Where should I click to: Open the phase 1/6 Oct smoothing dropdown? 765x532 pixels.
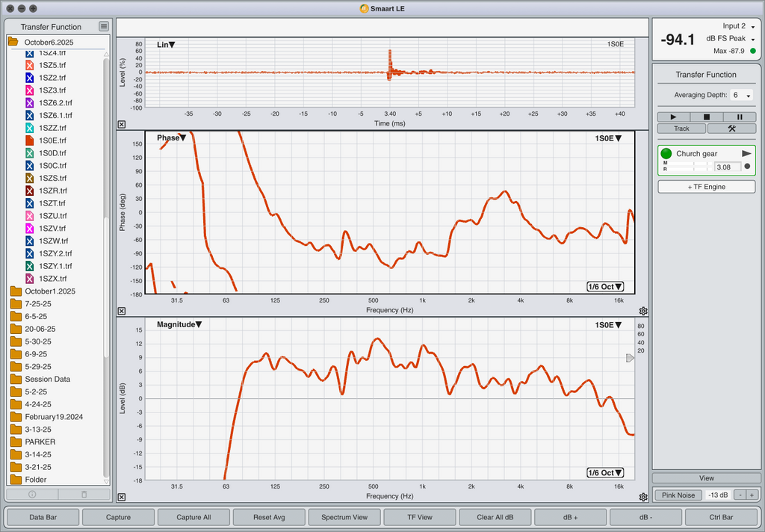[x=605, y=287]
